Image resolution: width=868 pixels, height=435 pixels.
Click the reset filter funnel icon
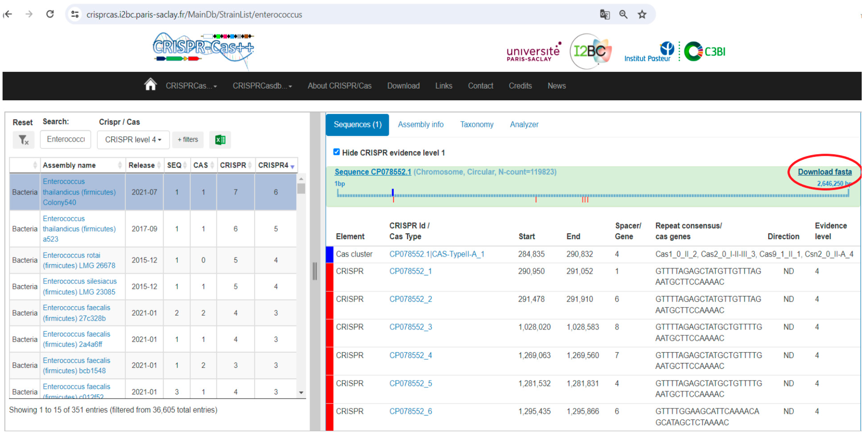tap(23, 139)
